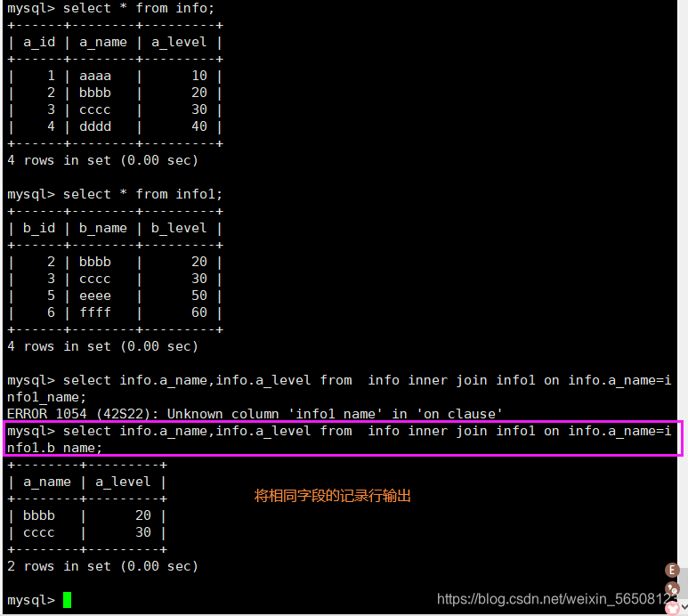Viewport: 688px width, 616px height.
Task: Click the 'a_id' column header
Action: 39,42
